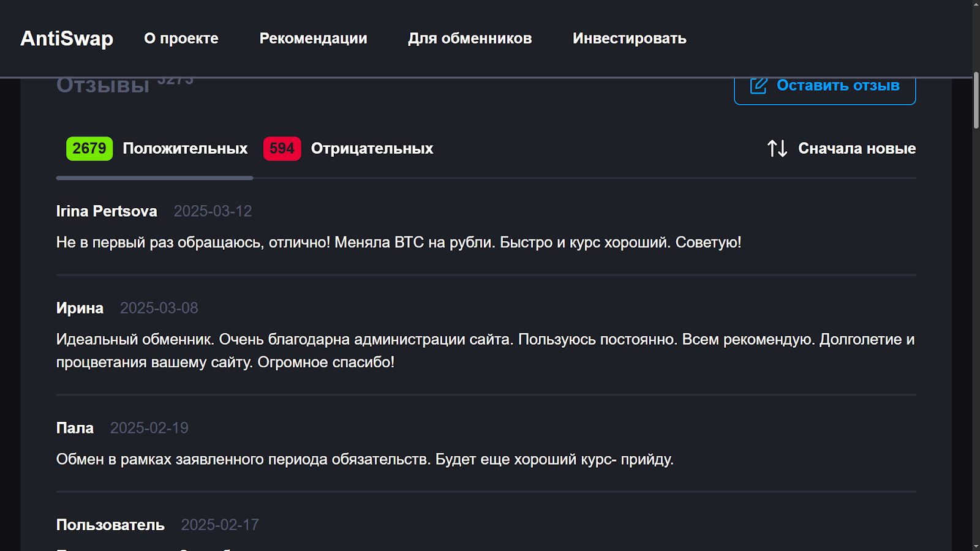The width and height of the screenshot is (980, 551).
Task: Open the Сначала новые sorting dropdown
Action: click(841, 149)
